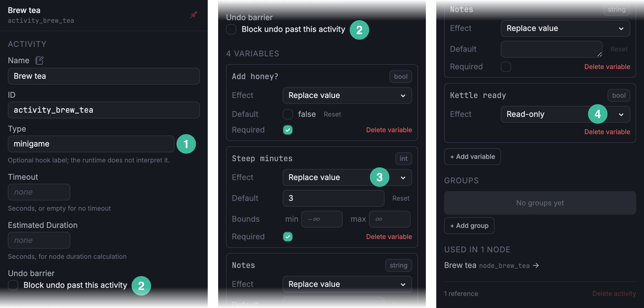Click Steep minutes Default field showing 3

[x=333, y=198]
